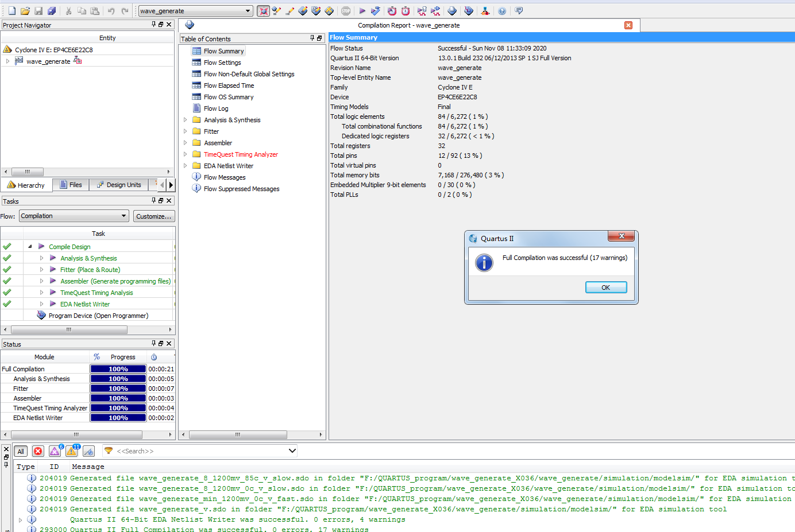
Task: Click the Start Compilation play icon
Action: point(362,11)
